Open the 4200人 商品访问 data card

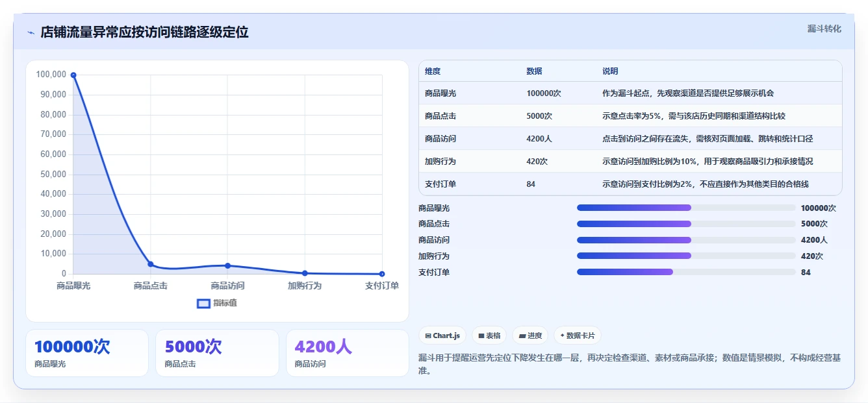pyautogui.click(x=348, y=353)
